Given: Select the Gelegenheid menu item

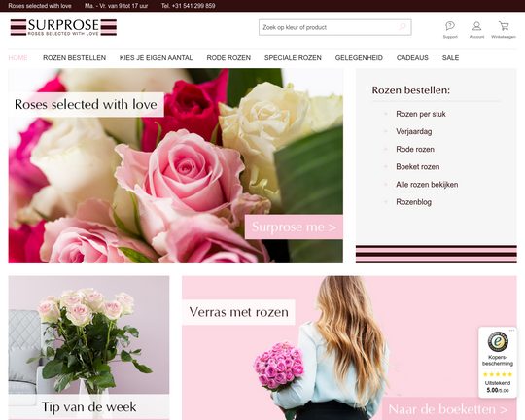Looking at the screenshot, I should pyautogui.click(x=359, y=58).
